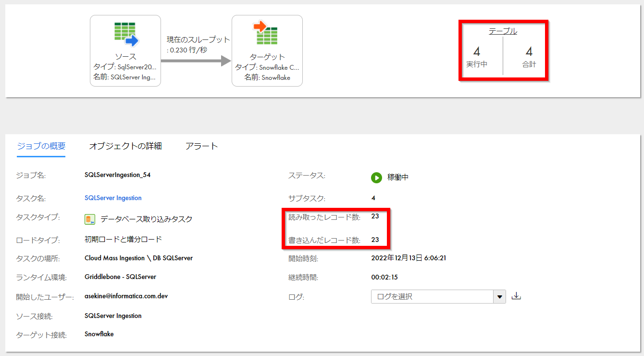644x356 pixels.
Task: Click the source table icon
Action: click(126, 35)
